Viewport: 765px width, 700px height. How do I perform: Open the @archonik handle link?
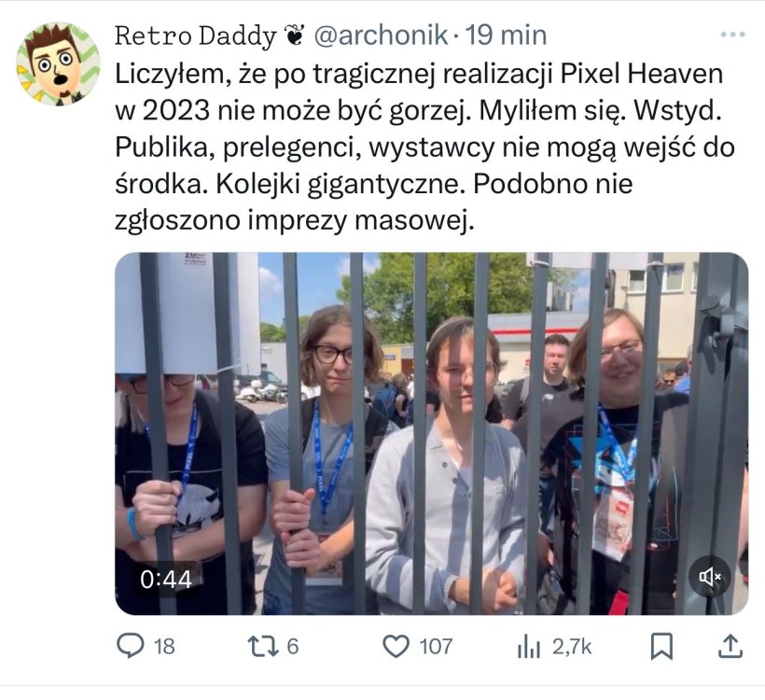pos(381,35)
